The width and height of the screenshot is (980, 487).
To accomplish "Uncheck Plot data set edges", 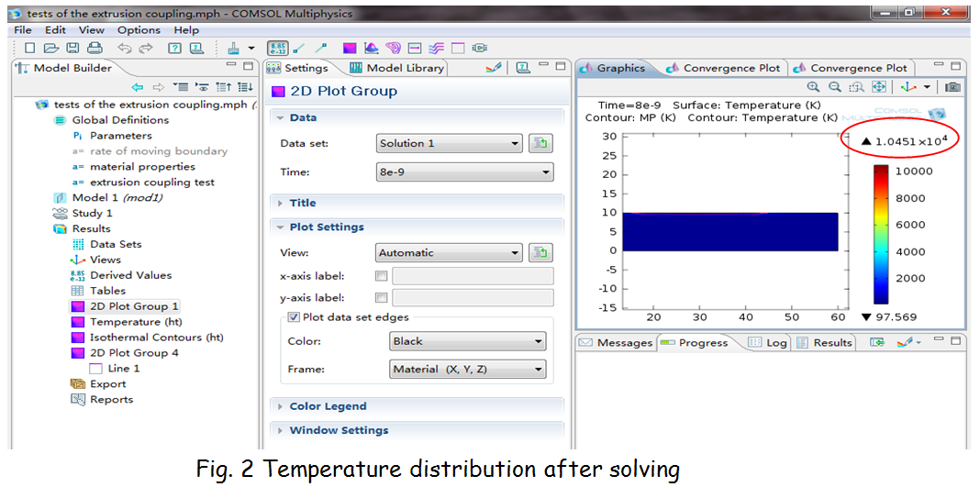I will (x=294, y=317).
